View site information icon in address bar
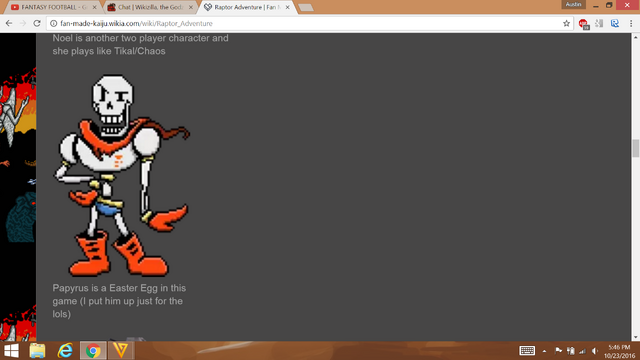Screen dimensions: 640x360 pyautogui.click(x=53, y=24)
